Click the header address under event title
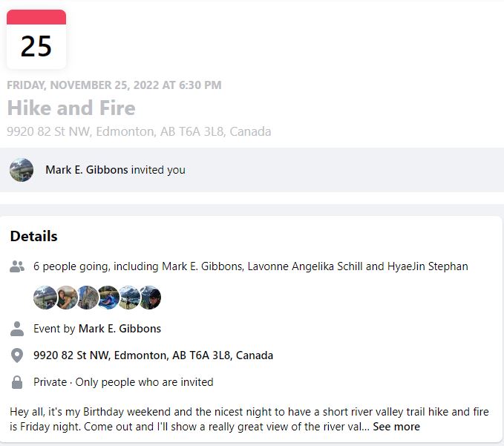Viewport: 504px width, 446px height. (x=139, y=132)
